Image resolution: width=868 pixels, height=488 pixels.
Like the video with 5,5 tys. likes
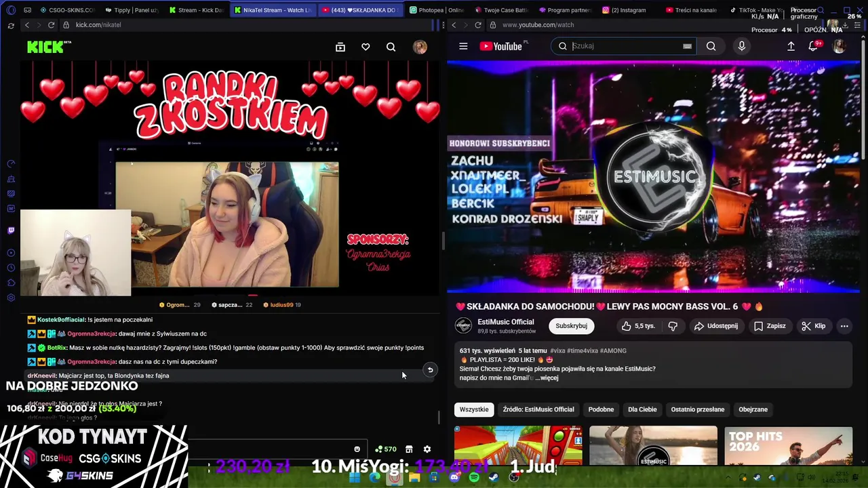click(x=637, y=326)
